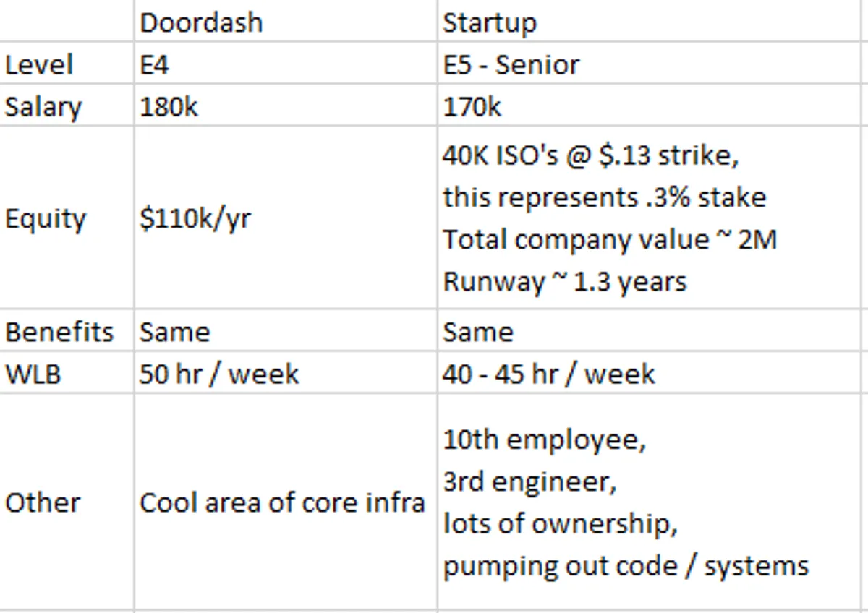
Task: Click the 50 hr / week cell
Action: pyautogui.click(x=219, y=374)
